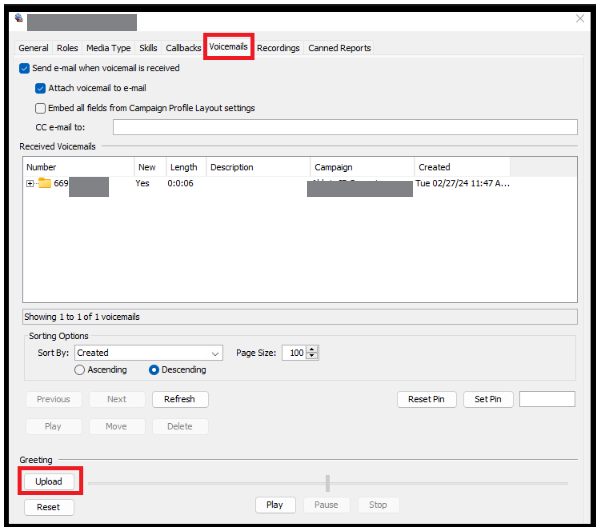Toggle Send e-mail when voicemail is received
The image size is (596, 527).
tap(24, 68)
